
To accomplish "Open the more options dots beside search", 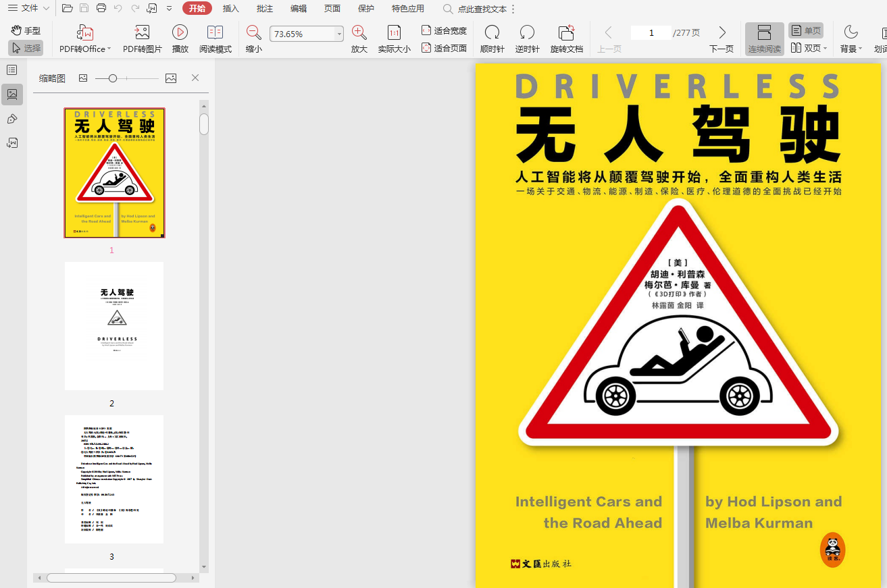I will pyautogui.click(x=513, y=9).
